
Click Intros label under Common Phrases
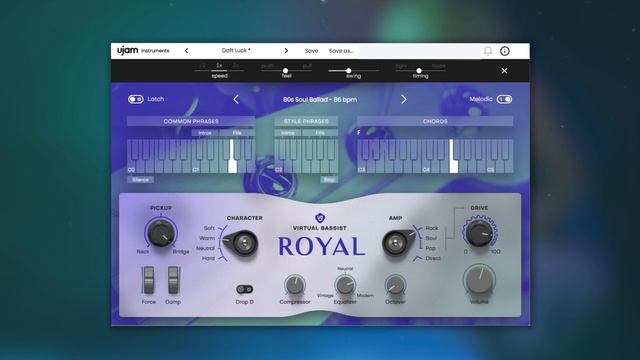(x=205, y=133)
